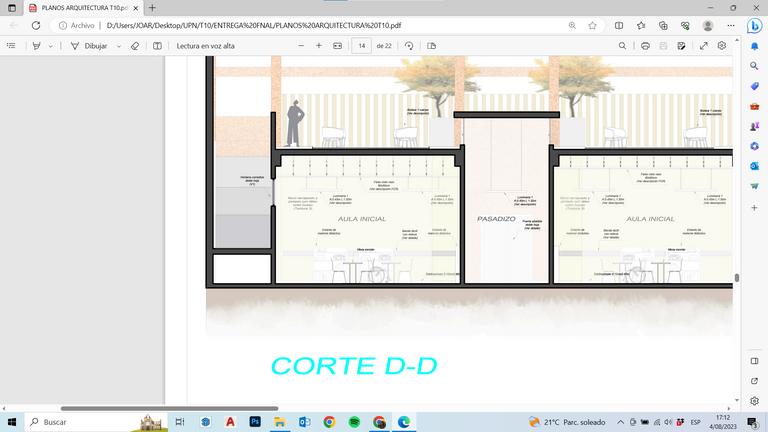Click the sidebar Drop paper plane icon
Viewport: 768px width, 432px height.
[x=754, y=187]
